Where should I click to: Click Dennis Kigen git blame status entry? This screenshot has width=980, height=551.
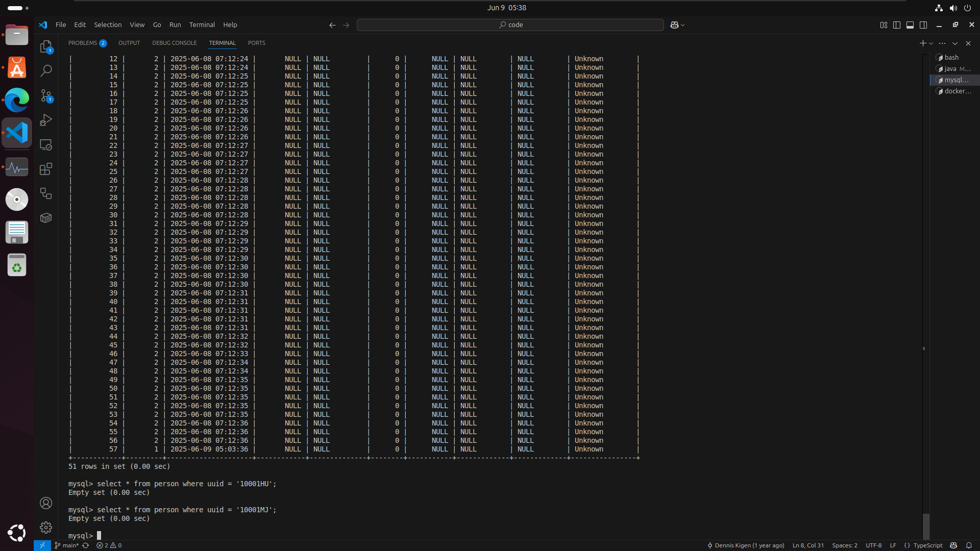pyautogui.click(x=746, y=545)
